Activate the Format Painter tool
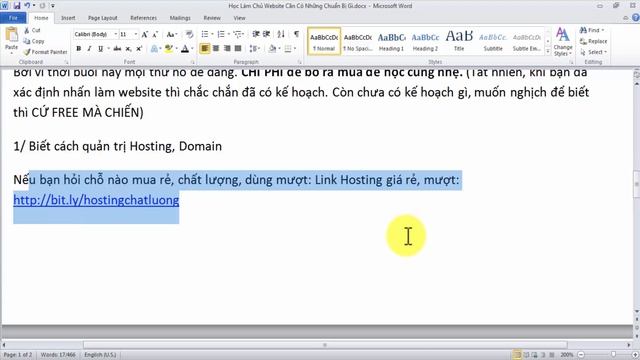640x360 pixels. click(45, 52)
